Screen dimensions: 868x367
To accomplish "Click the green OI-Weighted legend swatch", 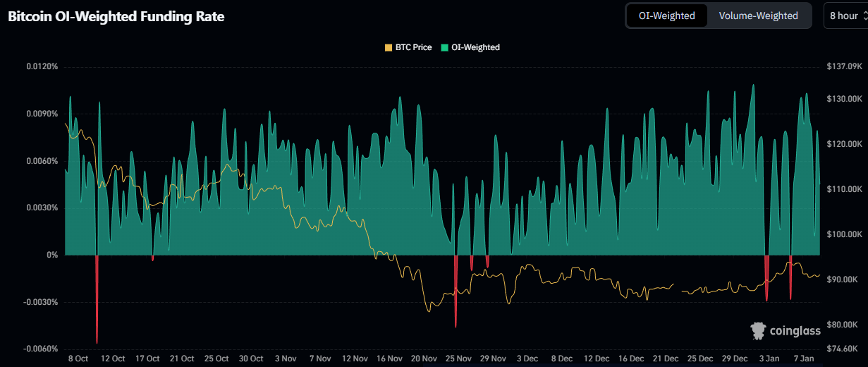I will tap(444, 47).
